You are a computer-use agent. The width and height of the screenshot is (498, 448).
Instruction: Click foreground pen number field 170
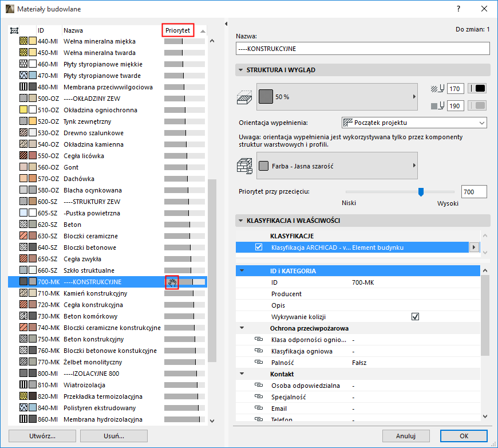click(x=455, y=89)
